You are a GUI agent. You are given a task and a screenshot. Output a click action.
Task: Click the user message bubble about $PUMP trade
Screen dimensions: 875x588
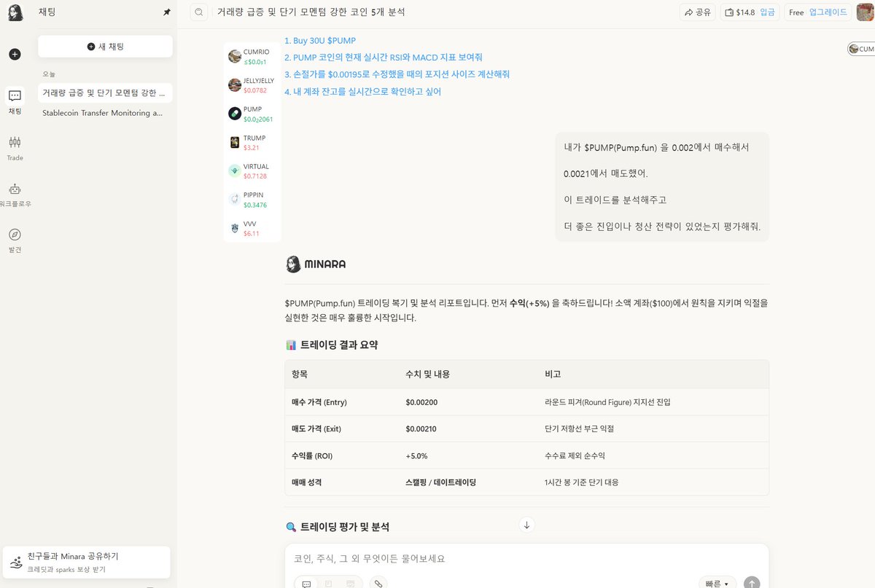tap(661, 187)
